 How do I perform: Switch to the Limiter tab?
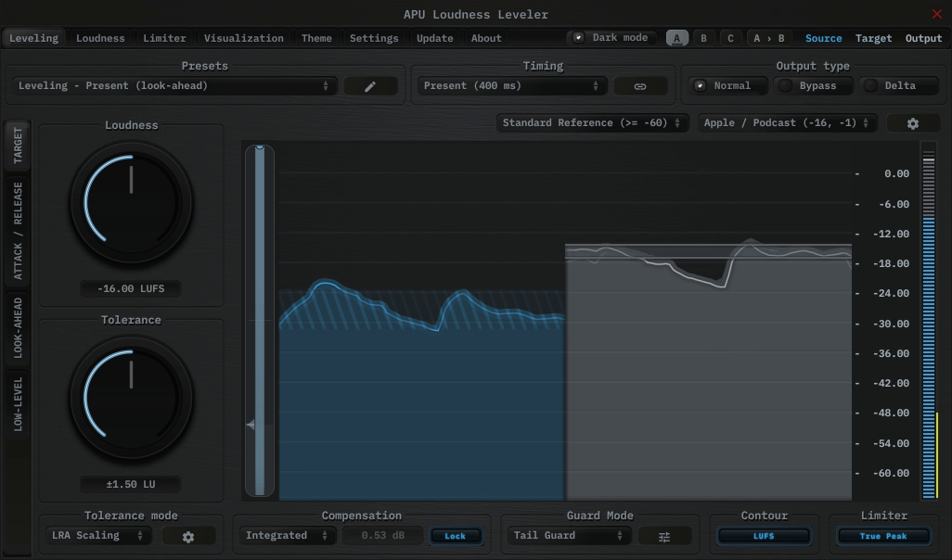click(x=164, y=38)
